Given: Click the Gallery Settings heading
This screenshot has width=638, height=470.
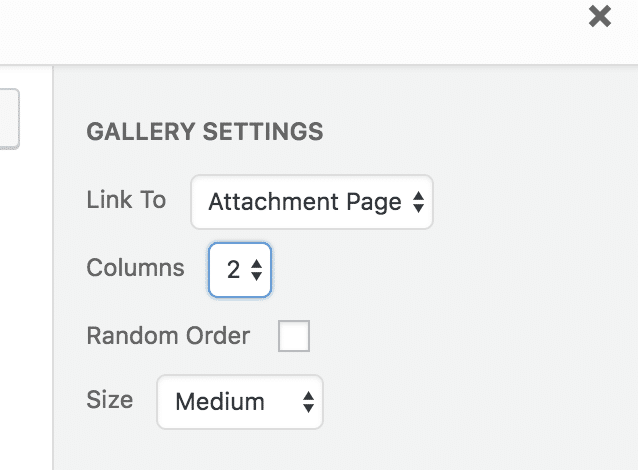Looking at the screenshot, I should (x=205, y=132).
